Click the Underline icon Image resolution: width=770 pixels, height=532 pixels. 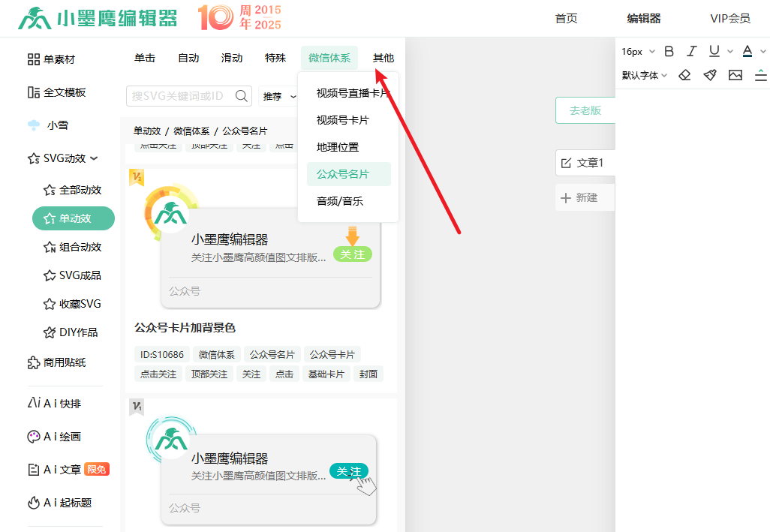(714, 51)
